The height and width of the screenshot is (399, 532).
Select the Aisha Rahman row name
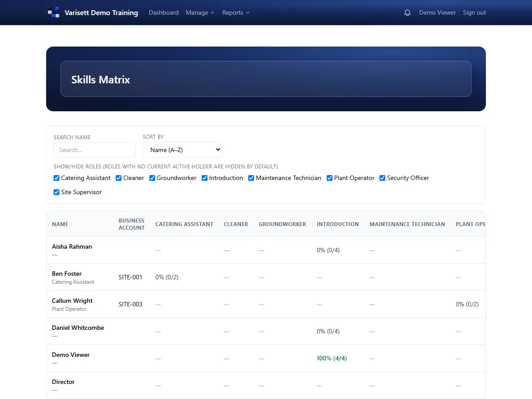click(x=72, y=246)
